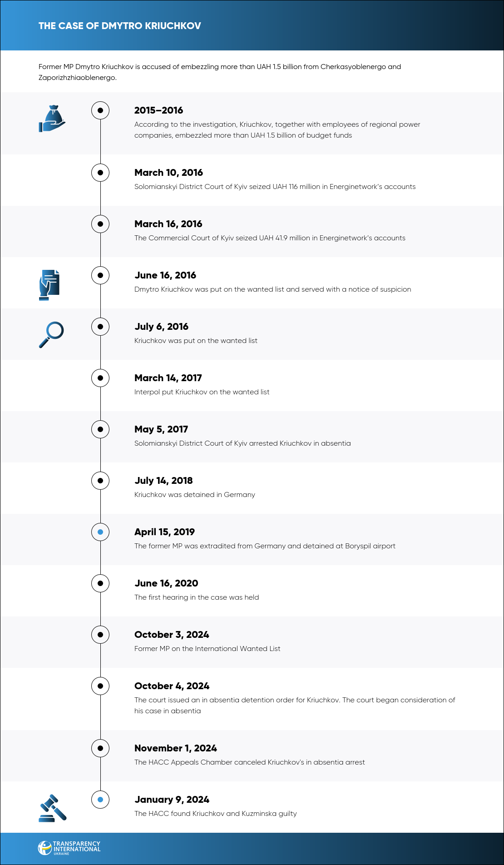Select the blue April 15, 2019 timeline dot
This screenshot has height=865, width=504.
[x=100, y=532]
